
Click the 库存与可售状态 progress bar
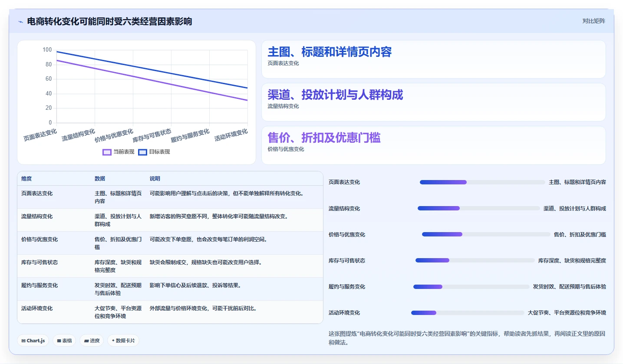475,260
